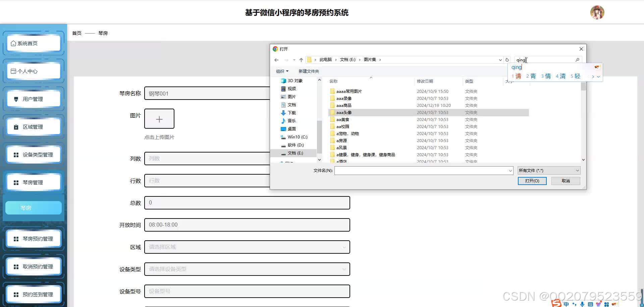The width and height of the screenshot is (644, 307).
Task: Click the plus icon to upload an image
Action: tap(159, 119)
